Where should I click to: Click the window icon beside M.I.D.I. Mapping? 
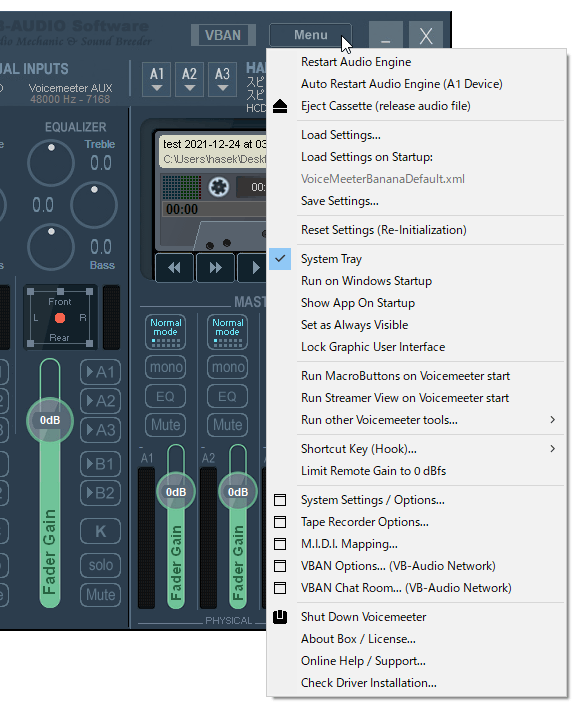pos(280,544)
